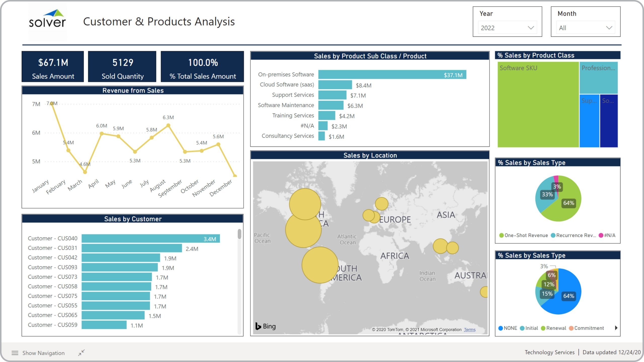Click the #N/A pink legend dot

click(x=601, y=235)
